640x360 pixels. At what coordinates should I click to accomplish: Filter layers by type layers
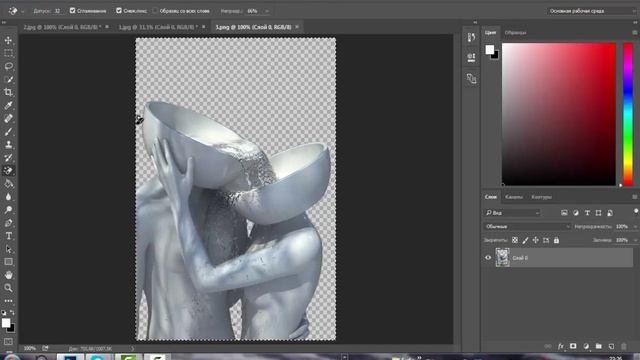point(587,213)
